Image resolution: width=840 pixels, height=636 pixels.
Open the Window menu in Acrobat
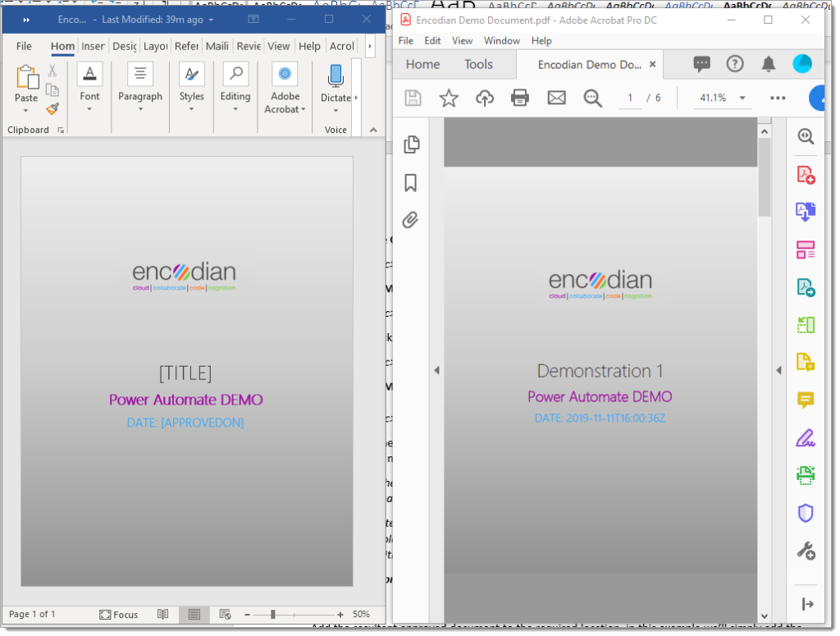pos(502,41)
